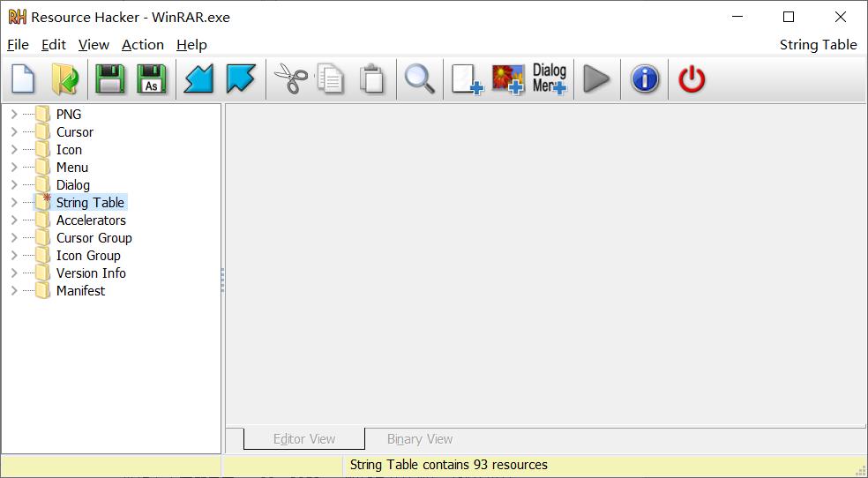The width and height of the screenshot is (868, 478).
Task: Switch to the Binary View tab
Action: tap(420, 438)
